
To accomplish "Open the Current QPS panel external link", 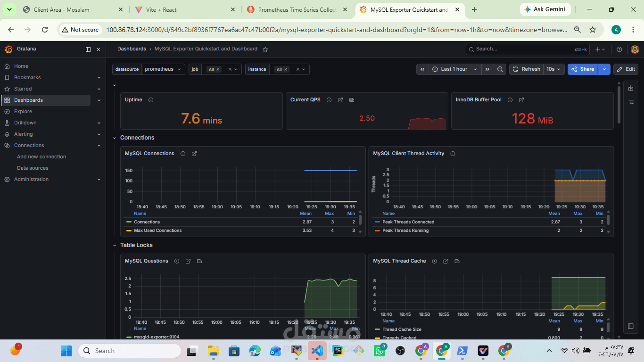I will (340, 100).
